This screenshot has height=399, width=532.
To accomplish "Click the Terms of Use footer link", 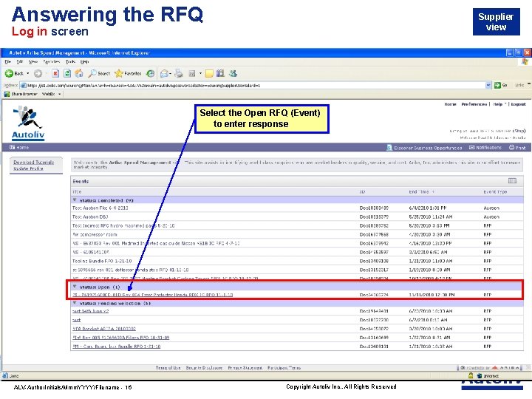I will tap(168, 368).
